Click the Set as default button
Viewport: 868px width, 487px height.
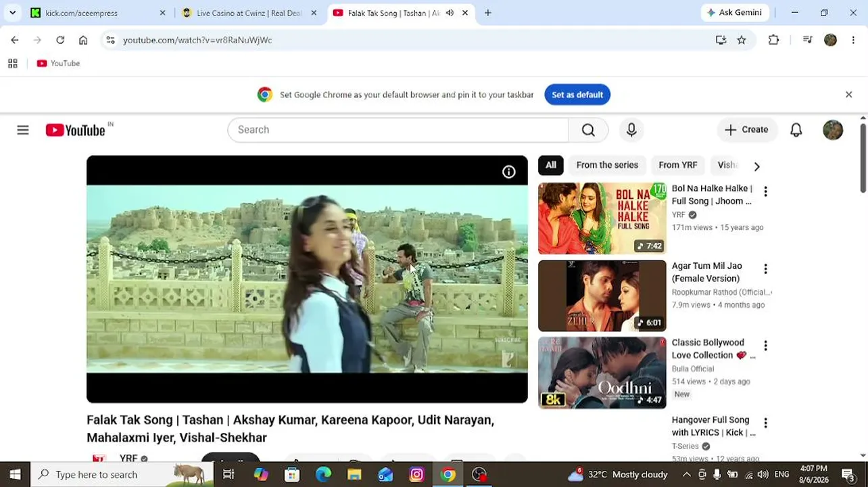(x=577, y=95)
